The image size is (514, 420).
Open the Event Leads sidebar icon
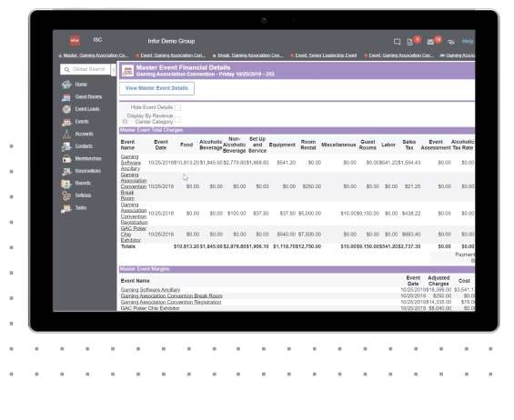[66, 109]
